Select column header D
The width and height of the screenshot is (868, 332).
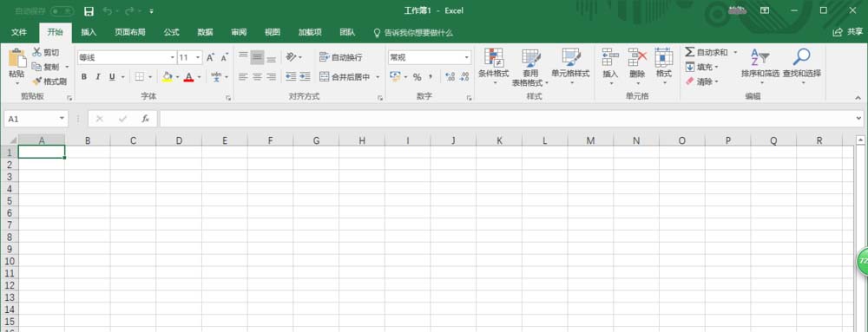[x=179, y=140]
